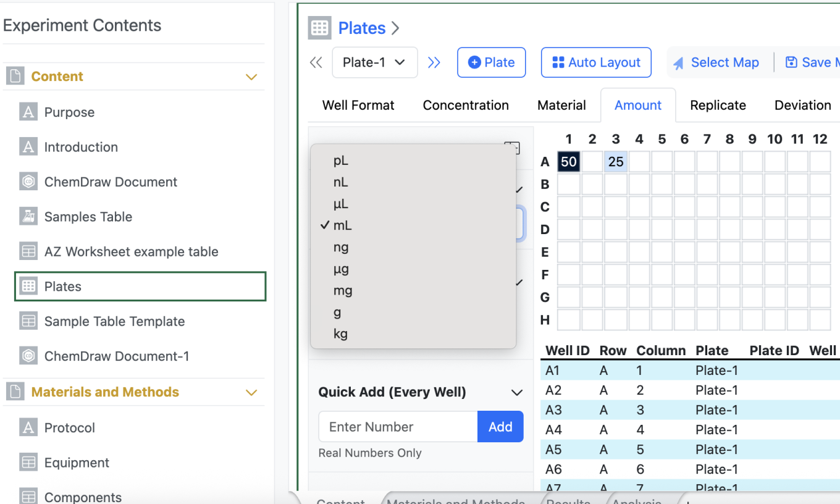Viewport: 840px width, 504px height.
Task: Click the blue Add button
Action: (x=500, y=427)
